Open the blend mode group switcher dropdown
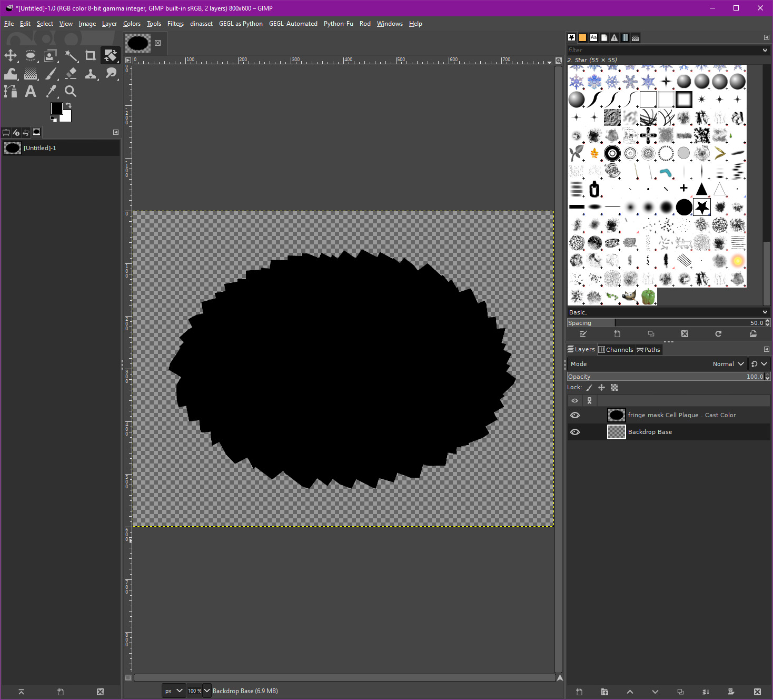The height and width of the screenshot is (700, 773). pyautogui.click(x=759, y=364)
